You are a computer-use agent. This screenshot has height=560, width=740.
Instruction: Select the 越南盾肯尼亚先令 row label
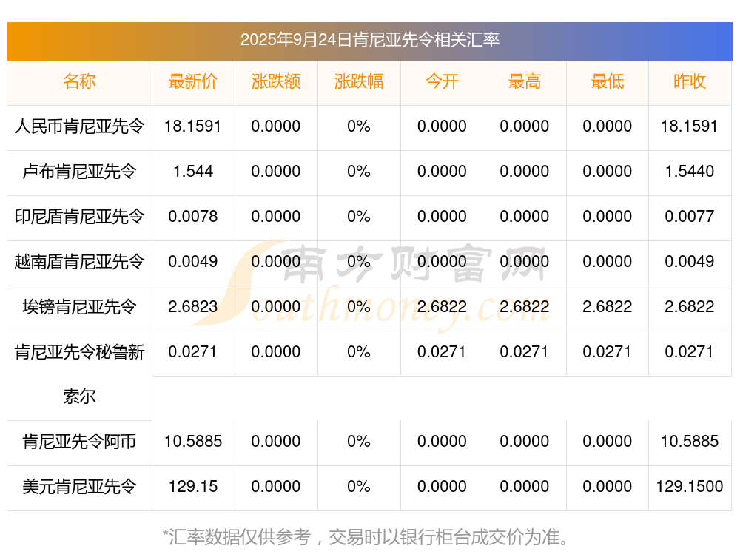79,262
